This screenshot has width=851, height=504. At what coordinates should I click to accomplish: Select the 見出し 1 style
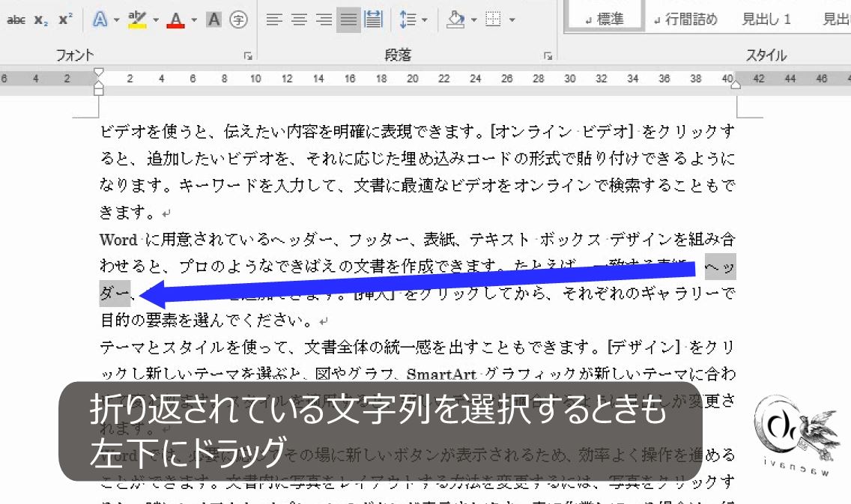click(766, 19)
